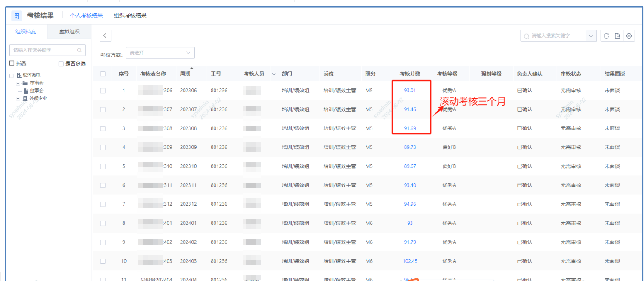Image resolution: width=644 pixels, height=281 pixels.
Task: Check the select-all checkbox in the table header
Action: 102,73
